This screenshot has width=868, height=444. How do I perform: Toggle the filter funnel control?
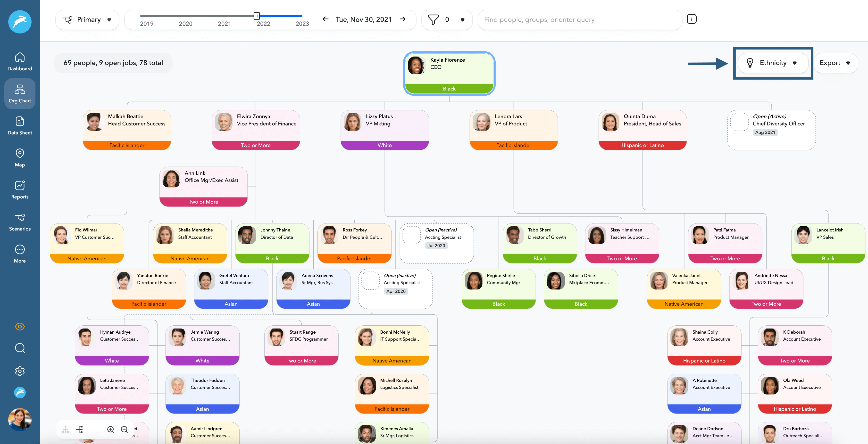pos(447,20)
